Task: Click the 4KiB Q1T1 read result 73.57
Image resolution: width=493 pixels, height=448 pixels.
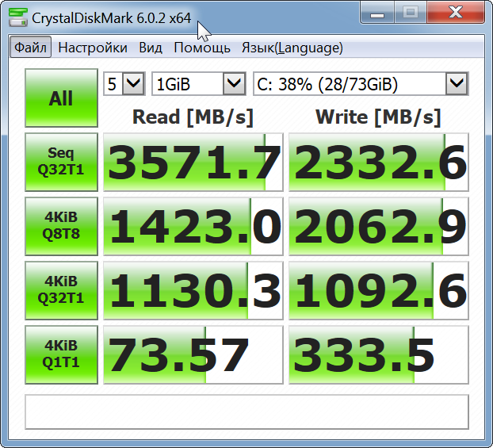Action: click(x=193, y=355)
